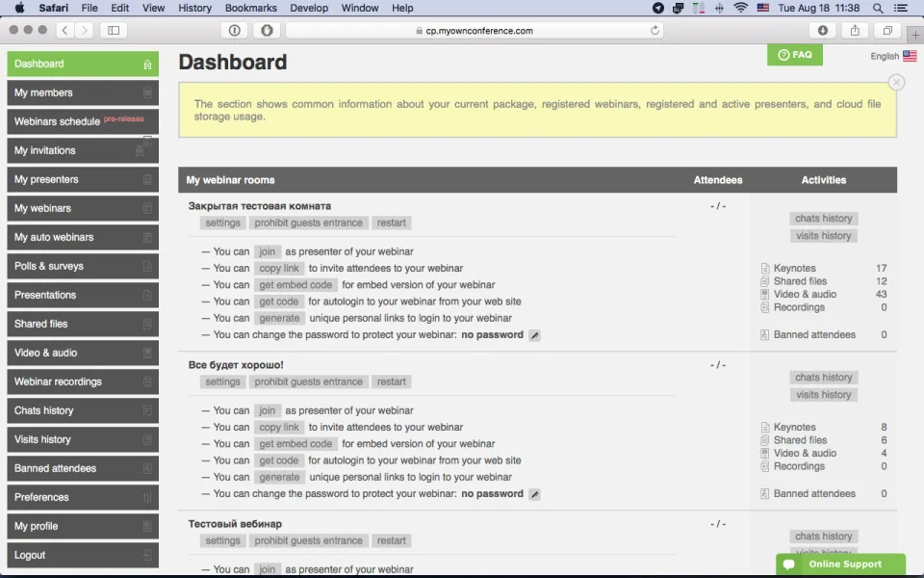924x578 pixels.
Task: Get embed code for Все будет хорошо!
Action: tap(295, 443)
